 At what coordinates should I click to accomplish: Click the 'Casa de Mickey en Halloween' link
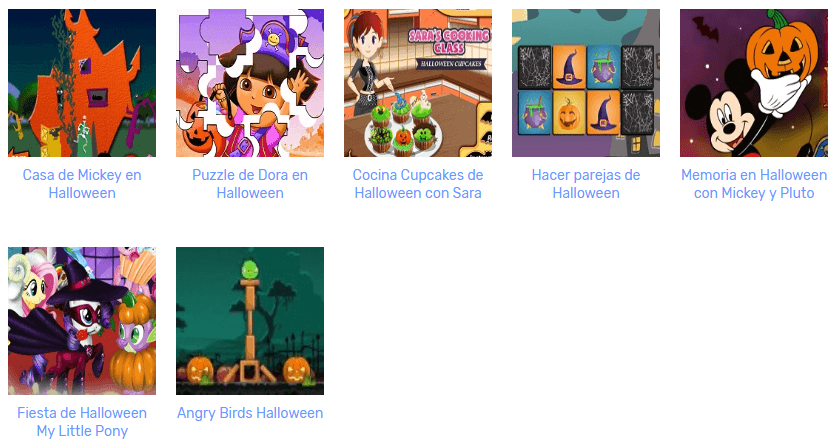[82, 184]
